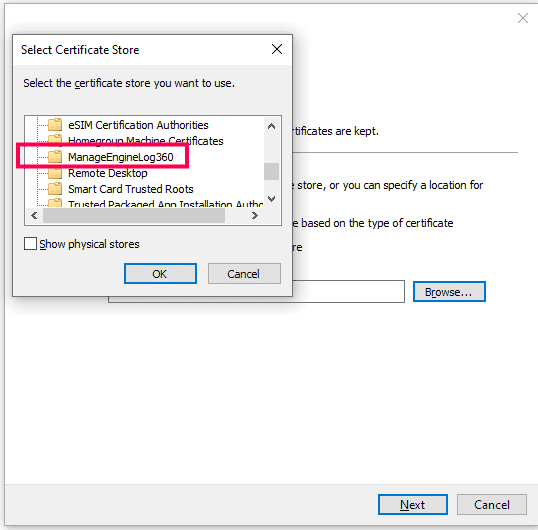The image size is (538, 530).
Task: Cancel the Select Certificate Store dialog
Action: [x=244, y=273]
